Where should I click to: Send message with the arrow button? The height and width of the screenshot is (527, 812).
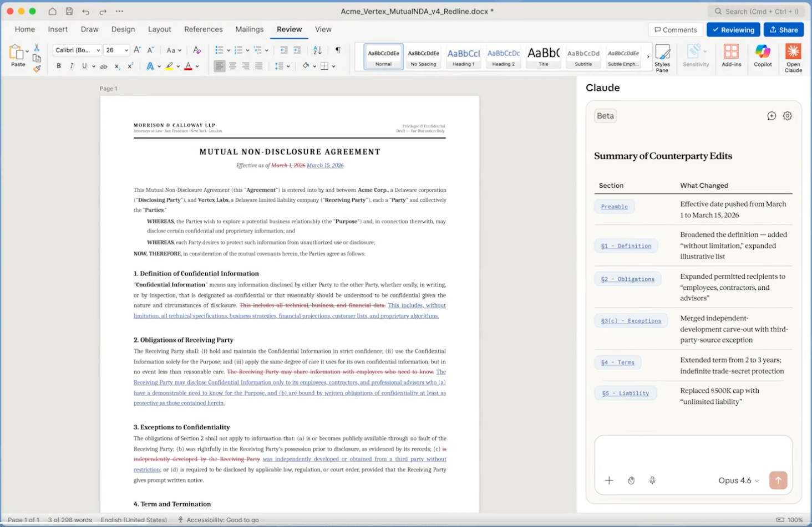[778, 480]
